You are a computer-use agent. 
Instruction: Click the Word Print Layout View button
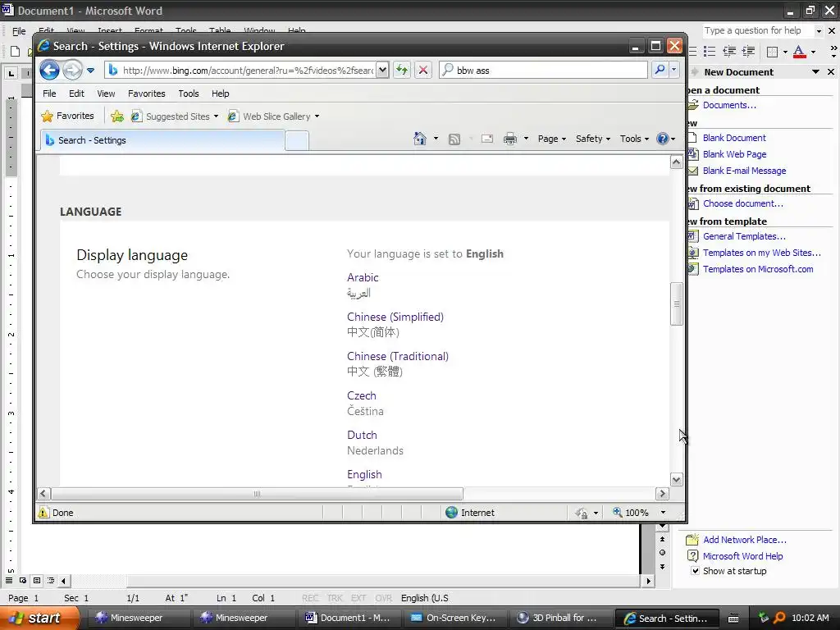tap(37, 580)
